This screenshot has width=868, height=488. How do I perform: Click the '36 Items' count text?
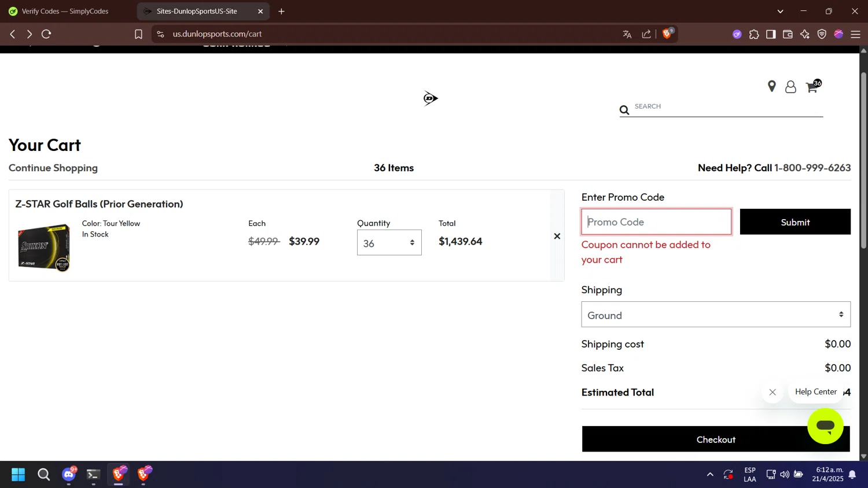point(393,168)
